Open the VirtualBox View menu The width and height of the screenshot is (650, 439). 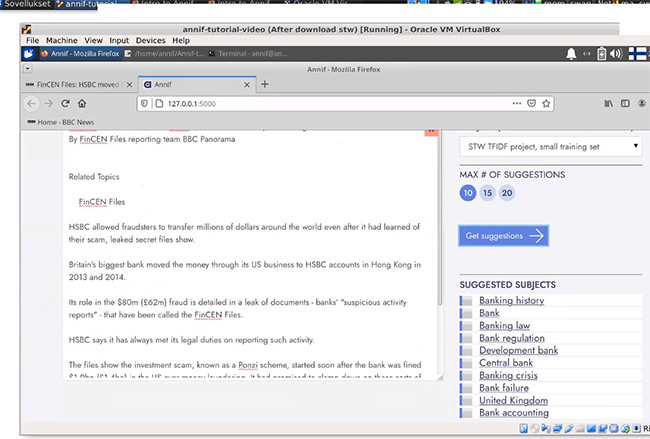pyautogui.click(x=93, y=40)
